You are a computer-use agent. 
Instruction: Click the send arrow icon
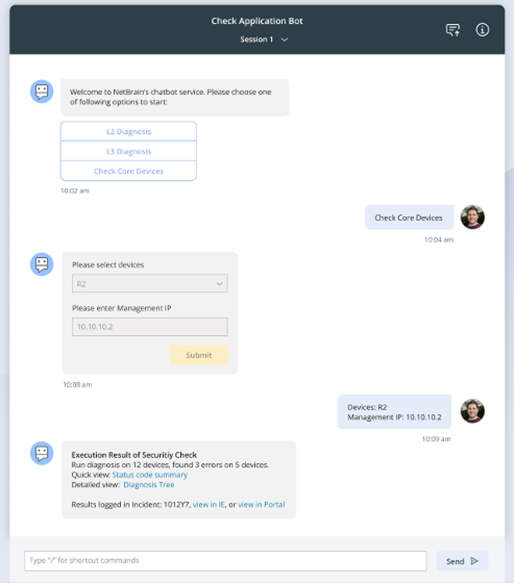coord(474,561)
